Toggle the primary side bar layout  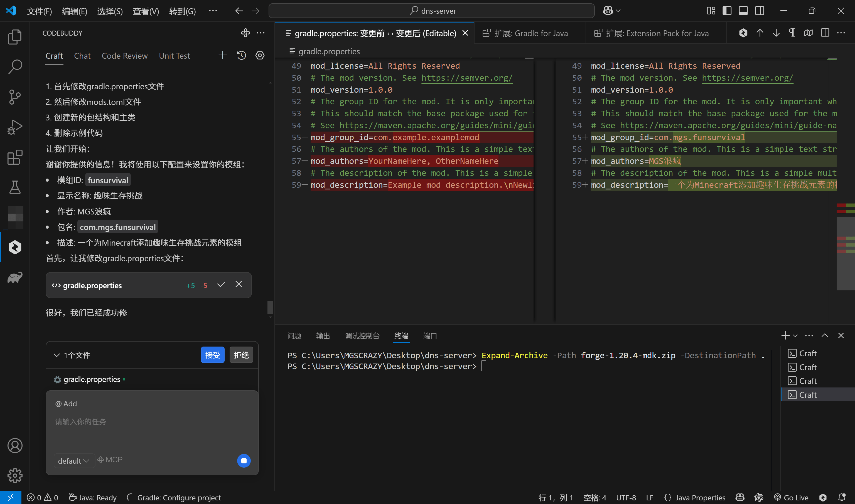(727, 11)
